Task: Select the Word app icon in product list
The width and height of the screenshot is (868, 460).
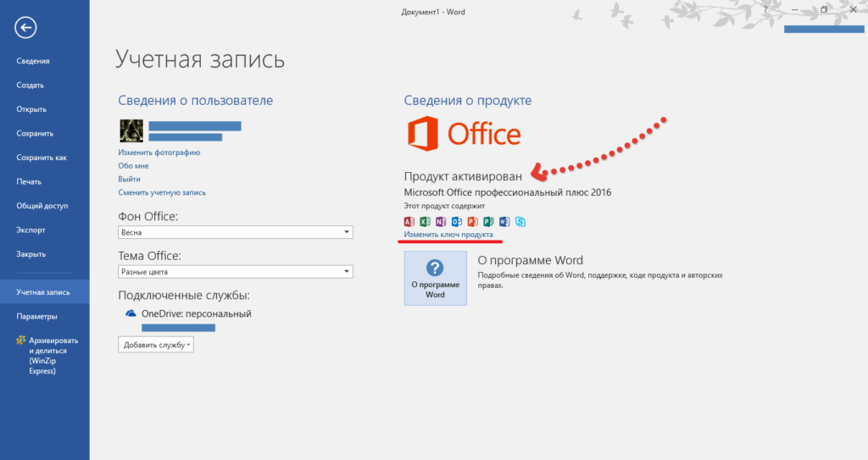Action: point(504,222)
